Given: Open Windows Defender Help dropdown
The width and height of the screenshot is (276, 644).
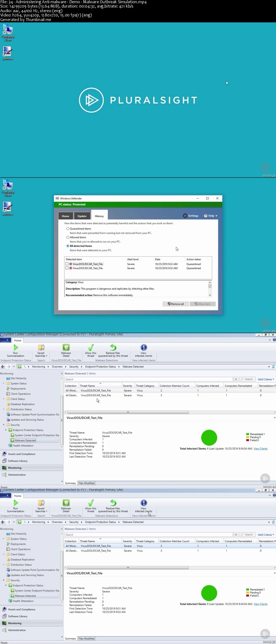Looking at the screenshot, I should tap(211, 216).
